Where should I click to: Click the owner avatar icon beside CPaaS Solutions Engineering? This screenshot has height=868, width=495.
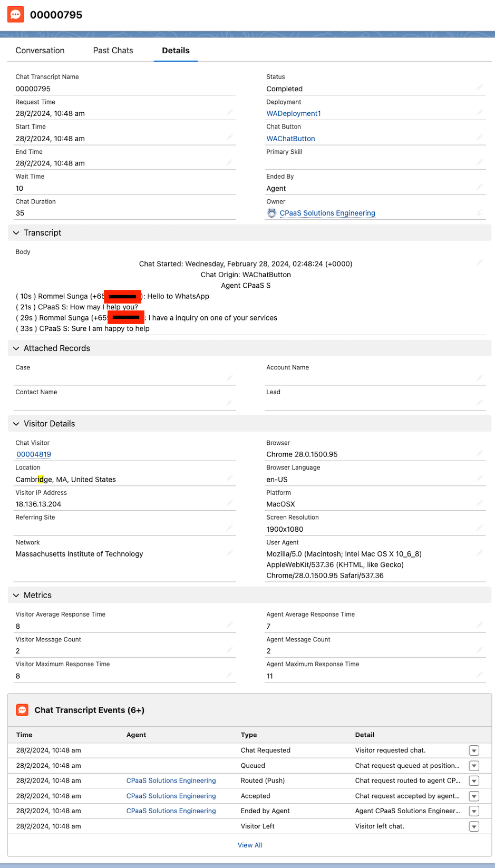pos(271,213)
